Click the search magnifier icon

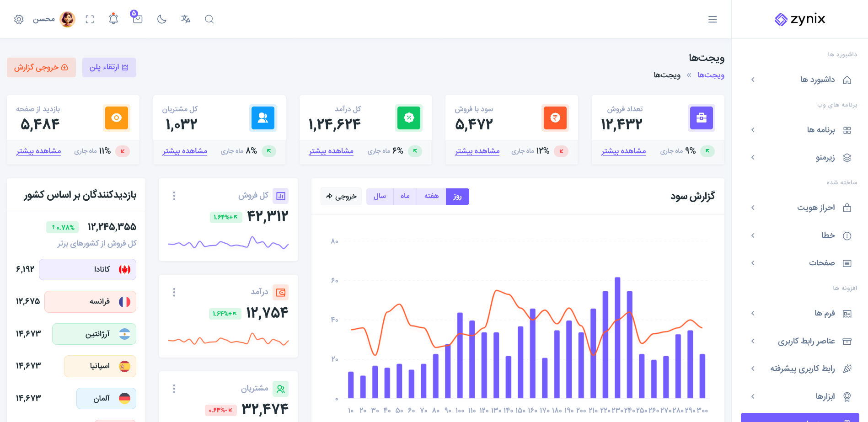pyautogui.click(x=209, y=19)
